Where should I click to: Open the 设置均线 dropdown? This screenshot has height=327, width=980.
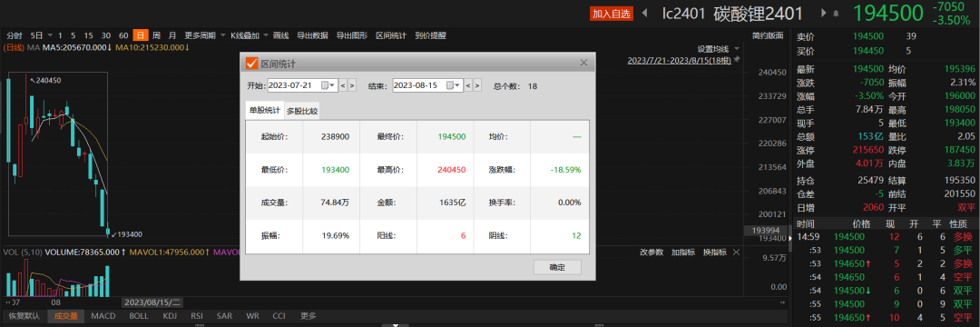click(718, 49)
